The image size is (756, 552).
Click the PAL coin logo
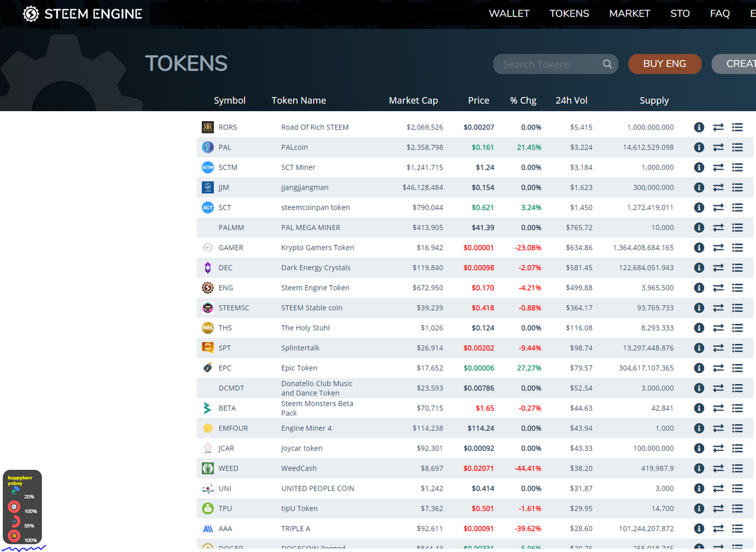tap(207, 147)
